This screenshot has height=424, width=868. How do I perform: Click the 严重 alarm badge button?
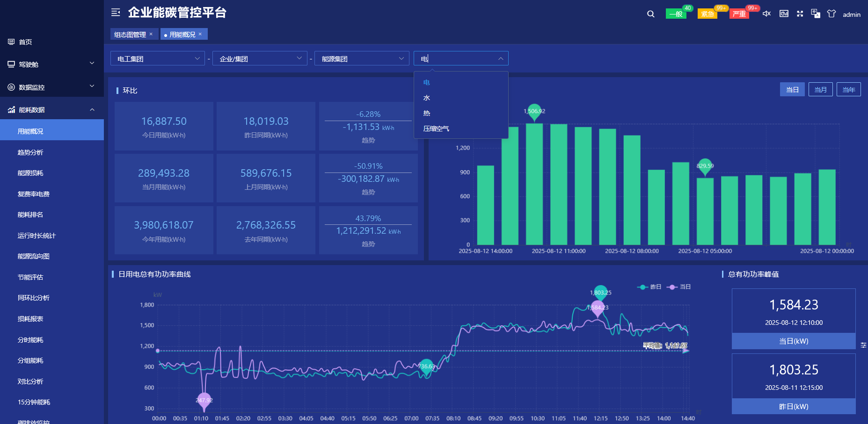[739, 14]
